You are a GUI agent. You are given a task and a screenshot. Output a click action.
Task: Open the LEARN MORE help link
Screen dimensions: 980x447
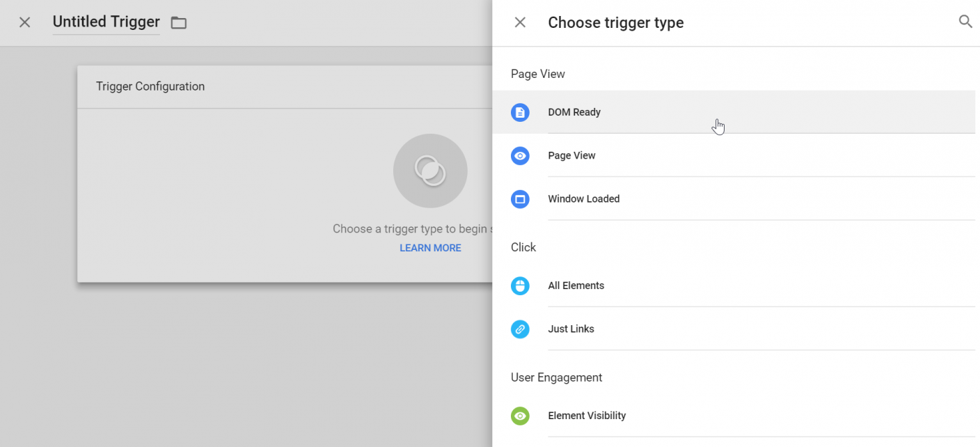[x=430, y=247]
